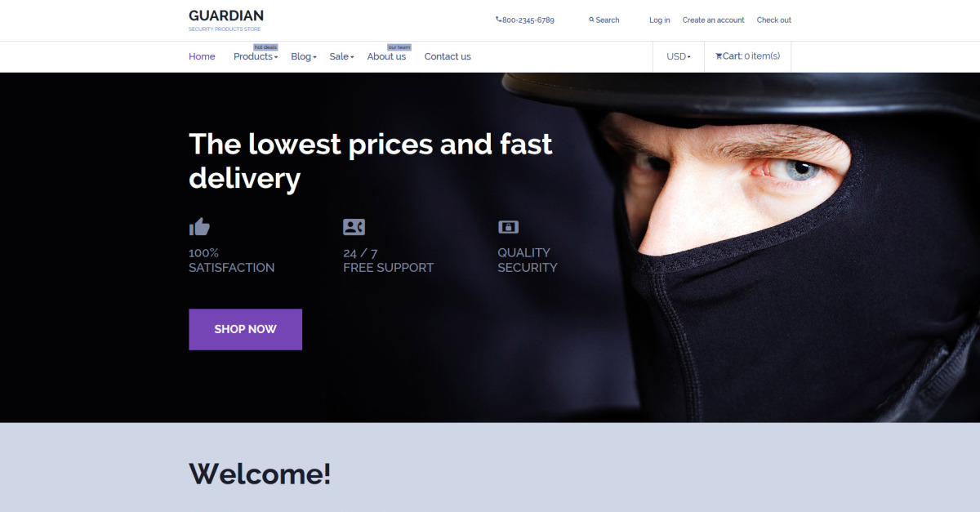Click the thumbs-up satisfaction icon
This screenshot has height=512, width=980.
pos(199,227)
